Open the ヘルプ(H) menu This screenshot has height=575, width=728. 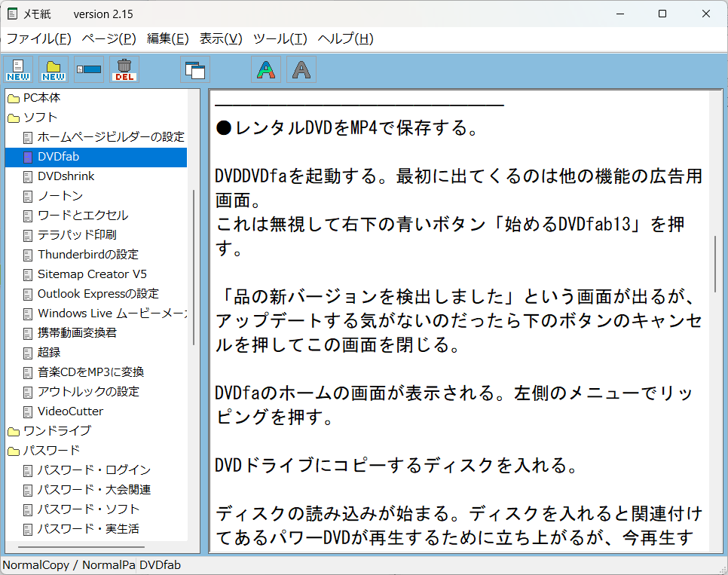(345, 38)
